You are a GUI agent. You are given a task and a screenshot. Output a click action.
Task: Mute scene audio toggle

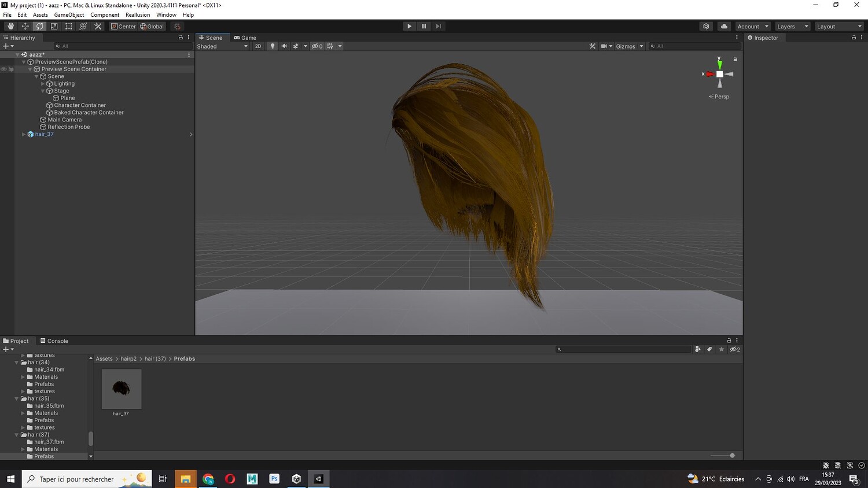(284, 46)
